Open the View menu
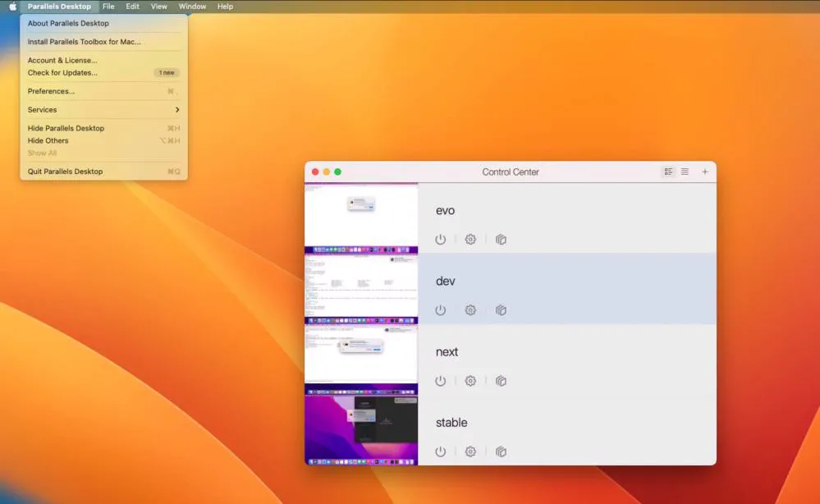Viewport: 820px width, 504px height. (159, 7)
